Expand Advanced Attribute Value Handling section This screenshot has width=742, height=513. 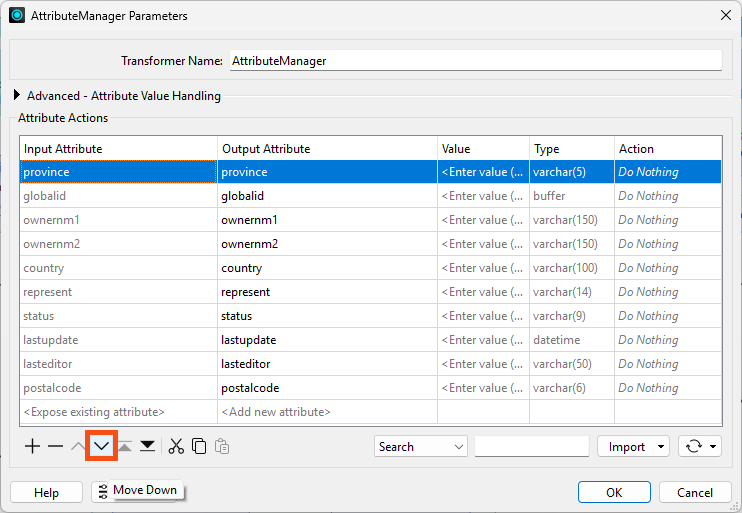click(x=17, y=96)
